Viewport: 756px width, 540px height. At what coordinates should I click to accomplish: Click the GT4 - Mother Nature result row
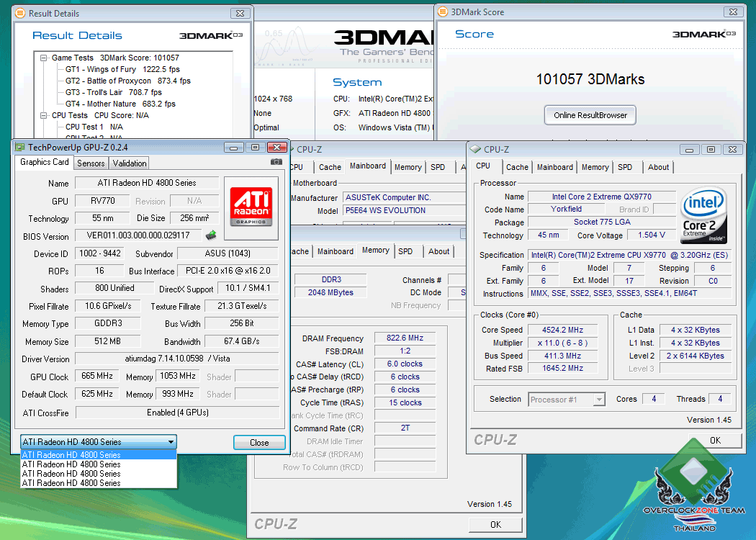click(x=120, y=104)
